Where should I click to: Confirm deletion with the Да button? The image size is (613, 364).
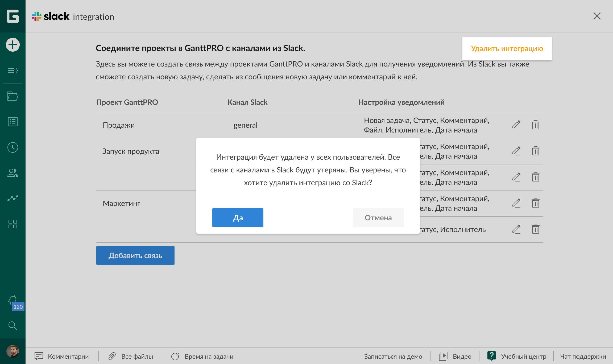238,217
